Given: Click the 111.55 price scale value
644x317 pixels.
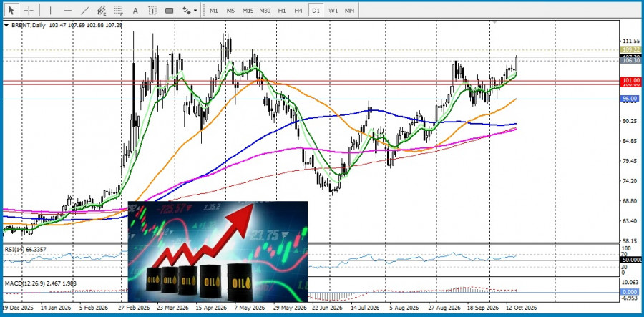Looking at the screenshot, I should 633,41.
